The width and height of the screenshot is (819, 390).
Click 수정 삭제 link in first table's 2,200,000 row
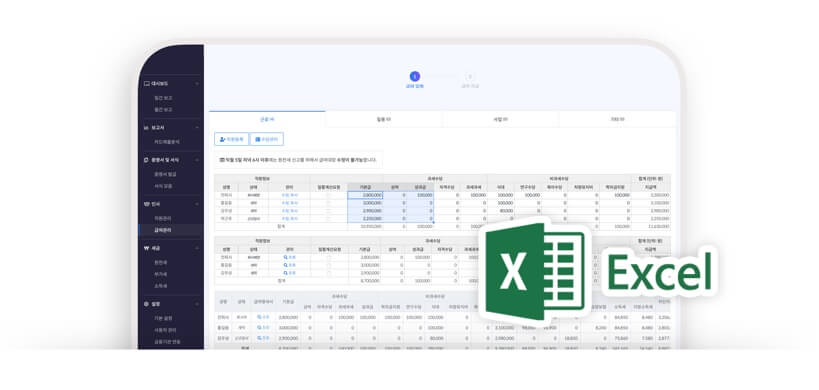pos(290,219)
